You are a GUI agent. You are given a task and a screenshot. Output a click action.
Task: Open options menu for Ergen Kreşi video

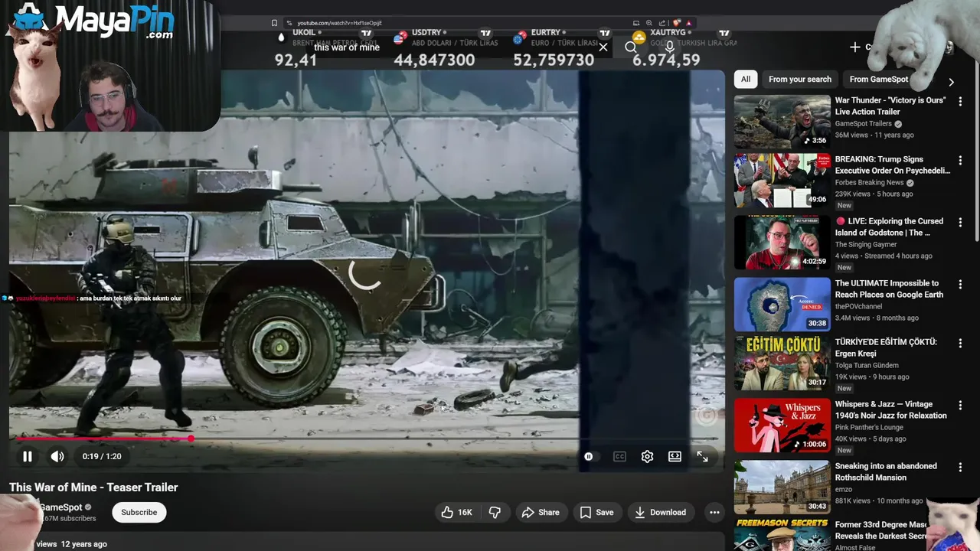click(960, 344)
